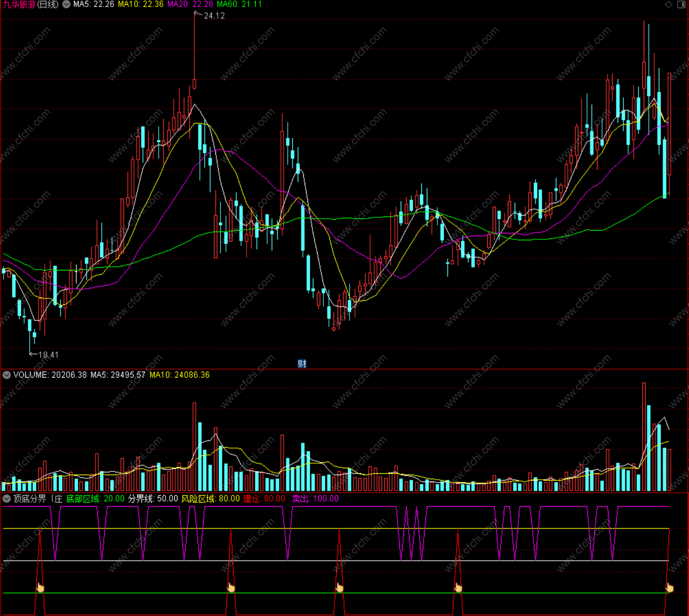Click the first buy-signal hand icon in indicator
The image size is (689, 616).
coord(40,588)
